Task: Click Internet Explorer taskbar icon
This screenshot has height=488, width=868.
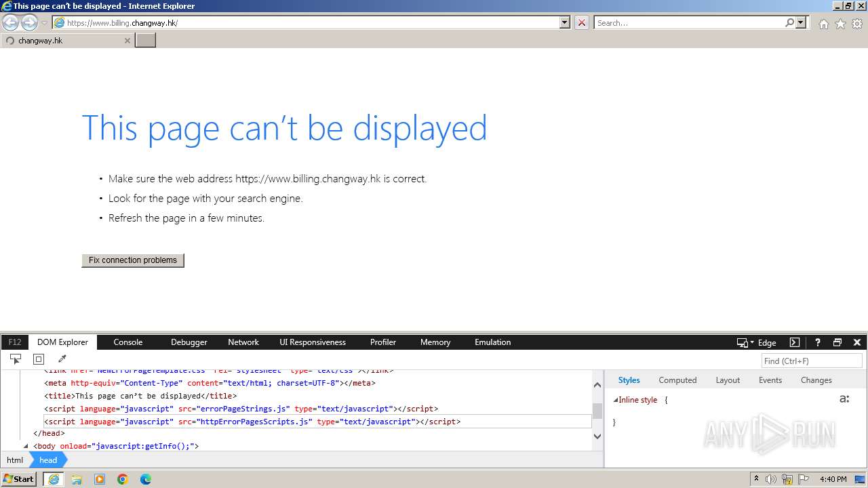Action: 54,479
